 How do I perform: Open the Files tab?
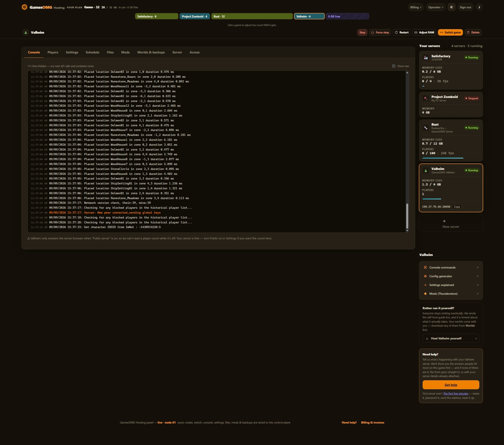pyautogui.click(x=110, y=52)
